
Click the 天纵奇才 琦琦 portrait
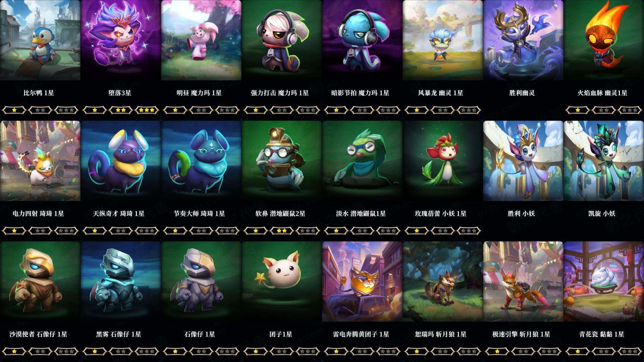(121, 161)
